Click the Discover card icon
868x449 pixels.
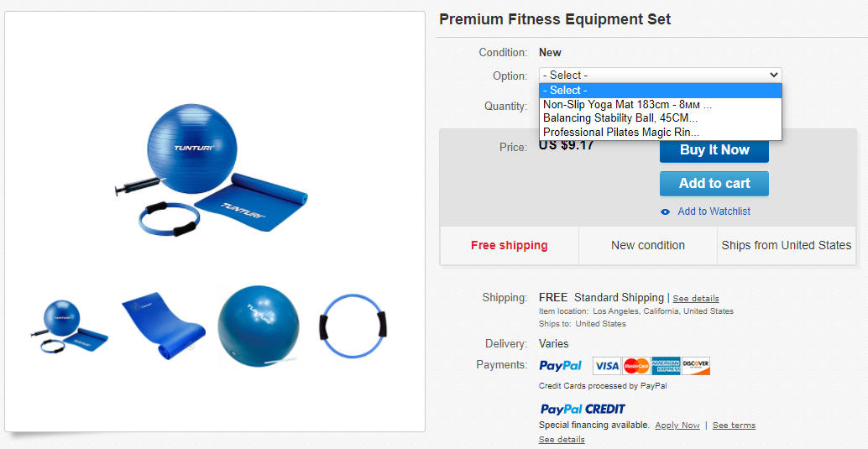[696, 366]
